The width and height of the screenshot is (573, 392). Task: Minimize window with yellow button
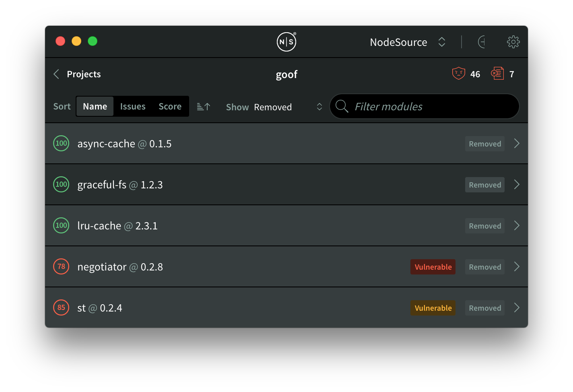point(76,41)
